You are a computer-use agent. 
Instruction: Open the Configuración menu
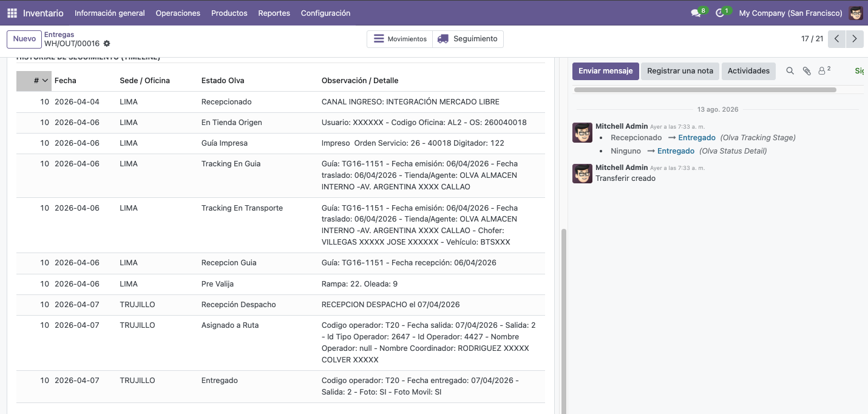325,13
